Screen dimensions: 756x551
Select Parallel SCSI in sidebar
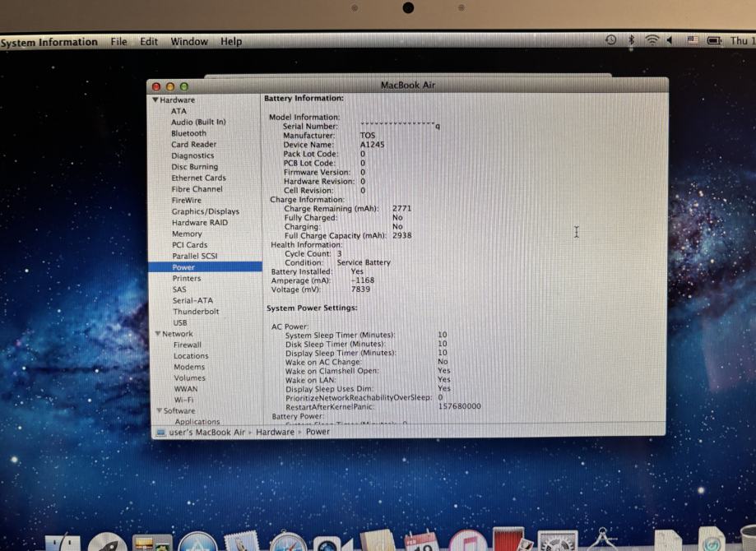(x=195, y=256)
